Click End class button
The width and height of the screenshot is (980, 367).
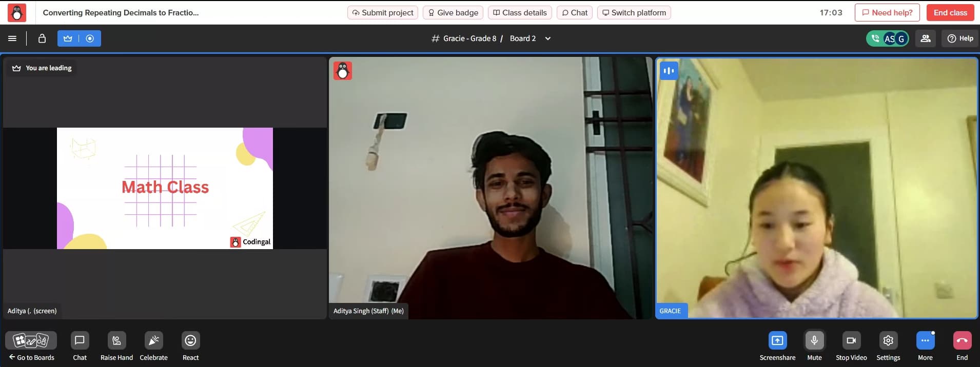[950, 13]
